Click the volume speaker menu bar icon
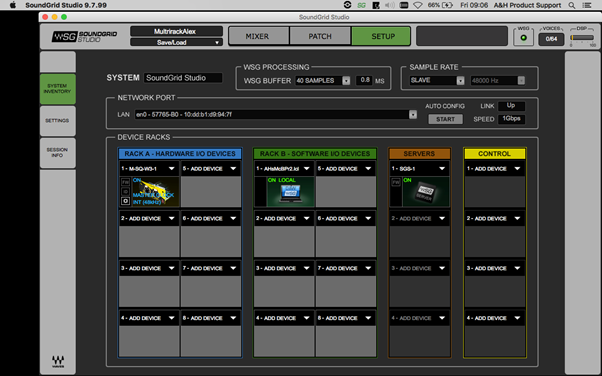The width and height of the screenshot is (602, 376). [390, 5]
